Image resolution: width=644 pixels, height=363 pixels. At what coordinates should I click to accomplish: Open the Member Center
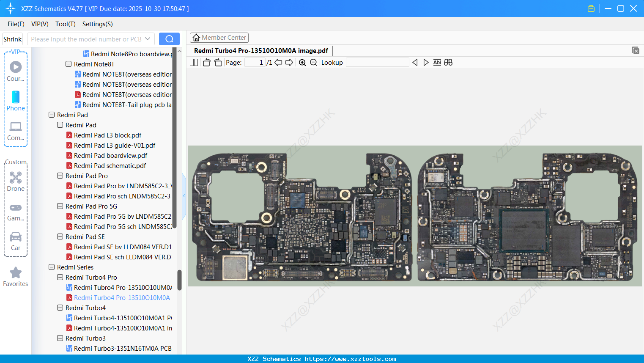(219, 37)
